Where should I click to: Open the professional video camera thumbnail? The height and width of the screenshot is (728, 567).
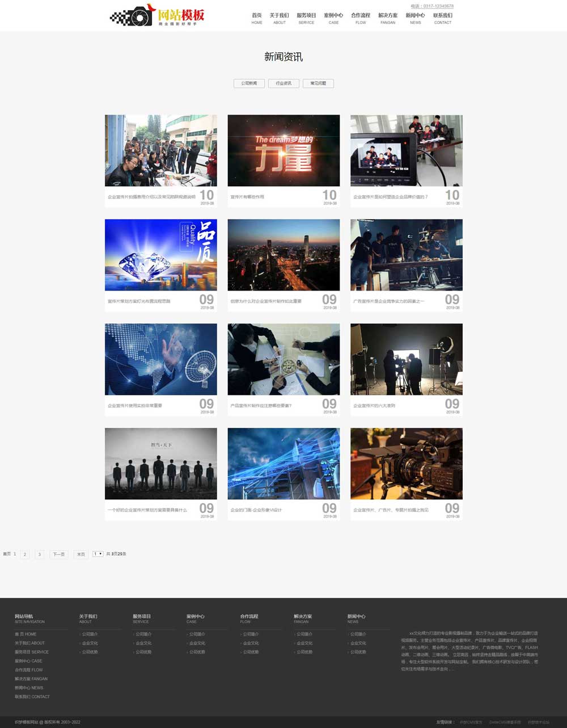click(x=406, y=464)
